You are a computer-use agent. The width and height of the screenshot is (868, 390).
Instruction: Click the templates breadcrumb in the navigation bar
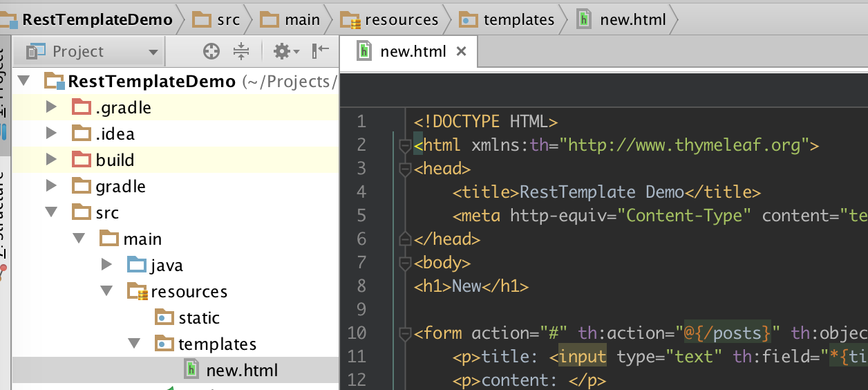pyautogui.click(x=508, y=20)
